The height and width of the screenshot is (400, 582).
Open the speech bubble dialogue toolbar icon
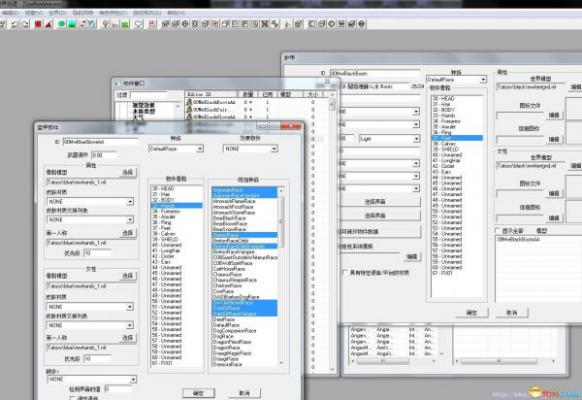coord(138,24)
